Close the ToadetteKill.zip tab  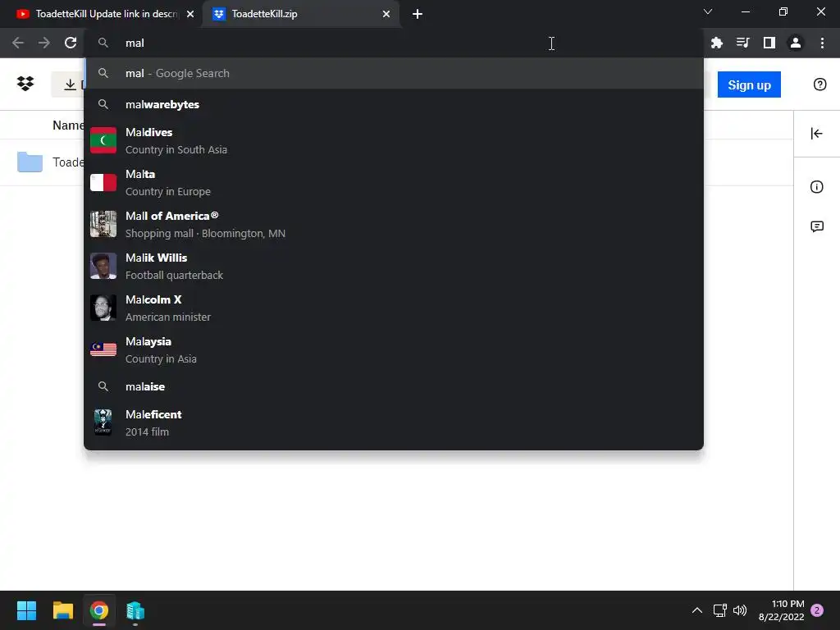point(386,14)
